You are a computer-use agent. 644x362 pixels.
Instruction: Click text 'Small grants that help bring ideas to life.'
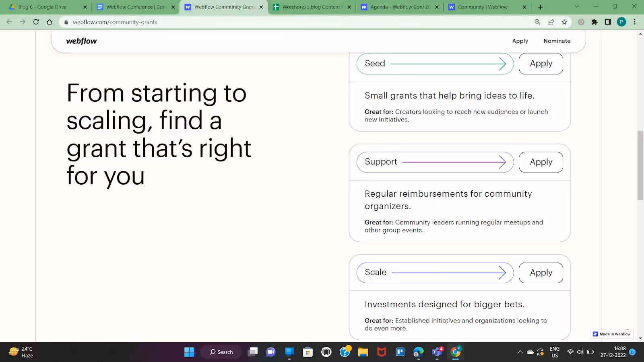point(450,96)
